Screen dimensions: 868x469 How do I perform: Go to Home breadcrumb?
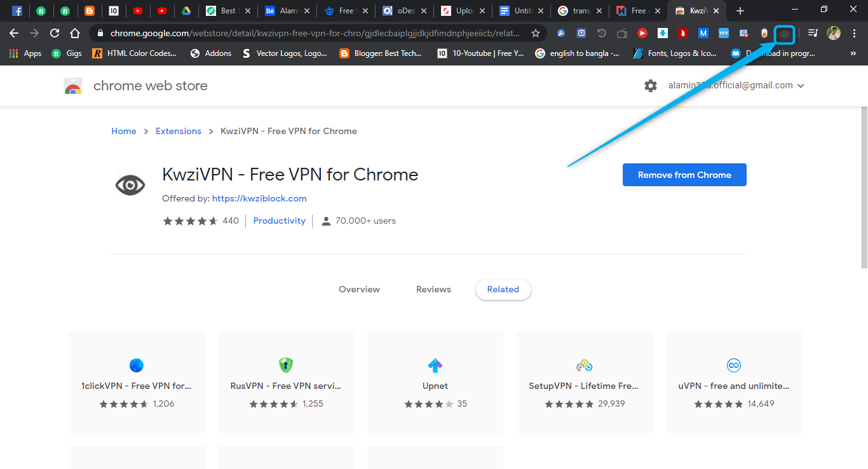[124, 131]
